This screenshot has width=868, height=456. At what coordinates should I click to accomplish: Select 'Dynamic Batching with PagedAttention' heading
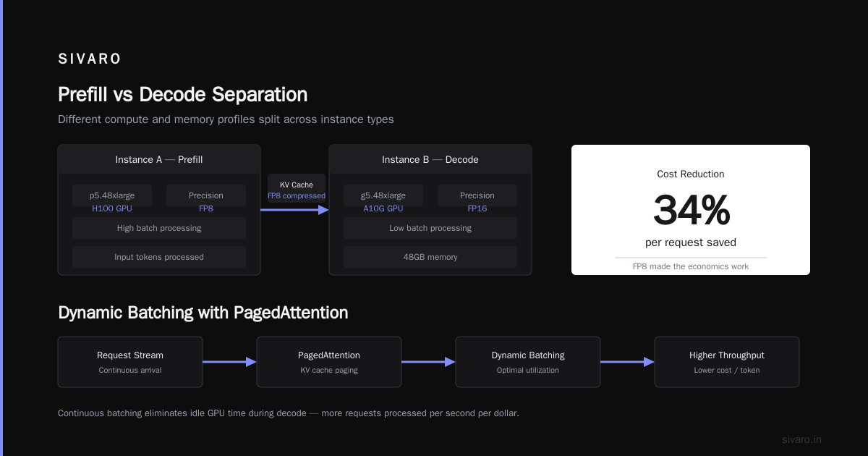(x=203, y=313)
